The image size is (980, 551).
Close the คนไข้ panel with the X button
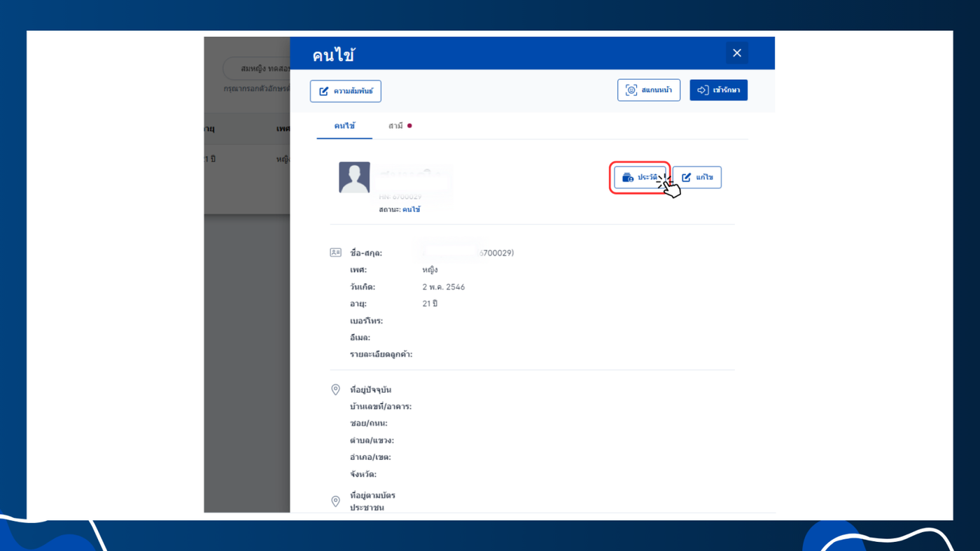click(x=736, y=53)
